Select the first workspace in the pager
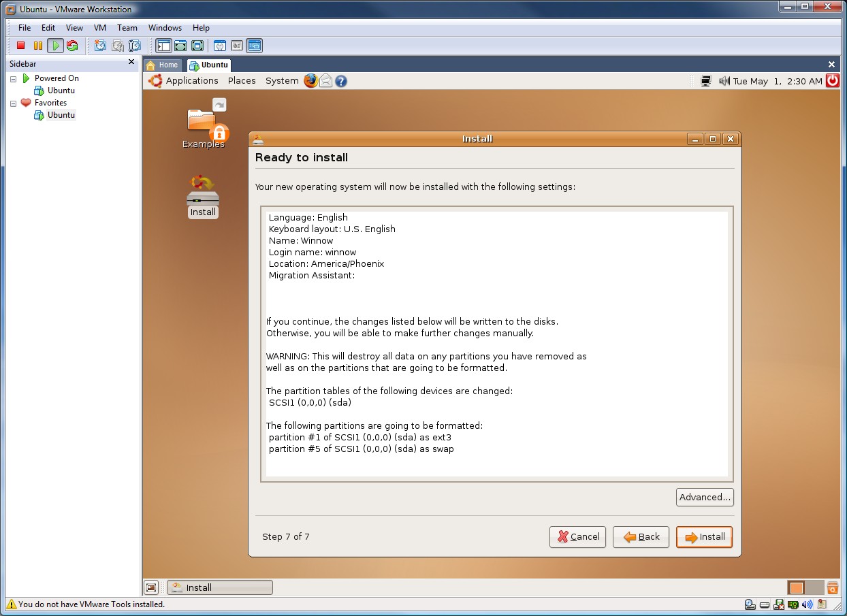The width and height of the screenshot is (847, 616). [797, 587]
